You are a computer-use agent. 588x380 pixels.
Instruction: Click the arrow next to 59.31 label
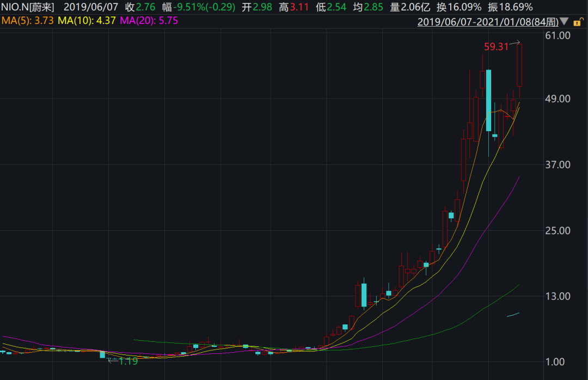(515, 43)
